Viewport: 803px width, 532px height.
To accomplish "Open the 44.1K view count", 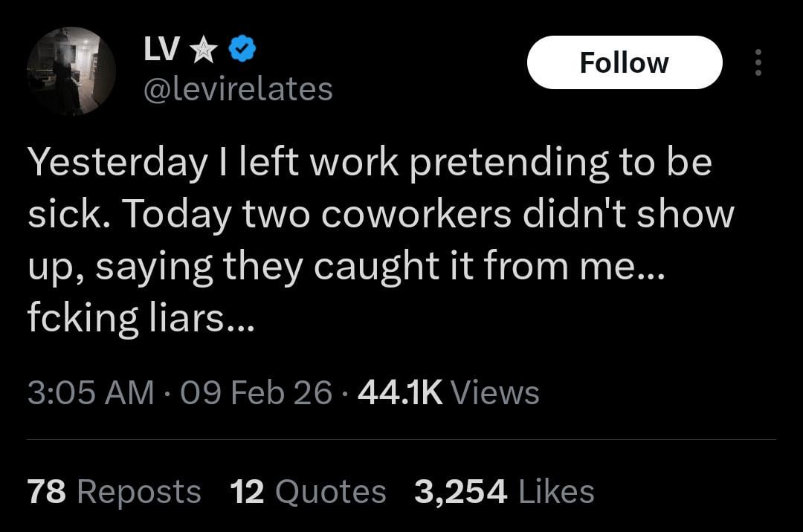I will [x=400, y=392].
